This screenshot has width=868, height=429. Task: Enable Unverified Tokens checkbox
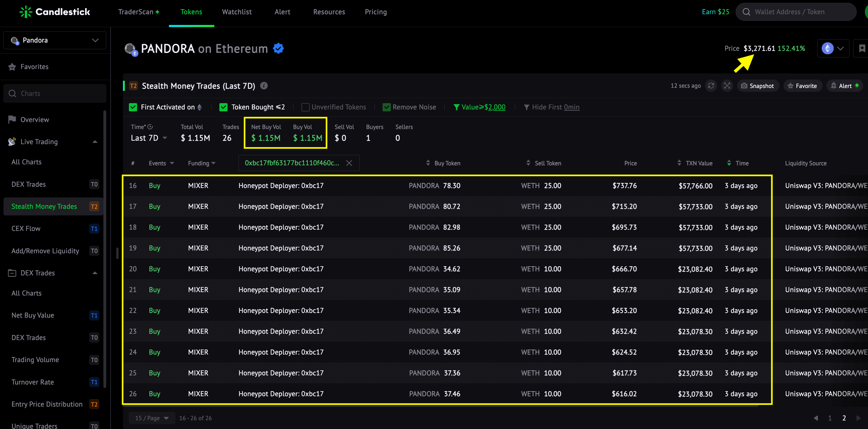click(305, 107)
